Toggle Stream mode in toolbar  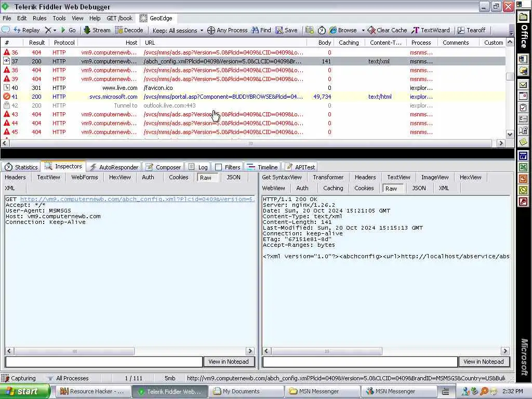(x=97, y=30)
